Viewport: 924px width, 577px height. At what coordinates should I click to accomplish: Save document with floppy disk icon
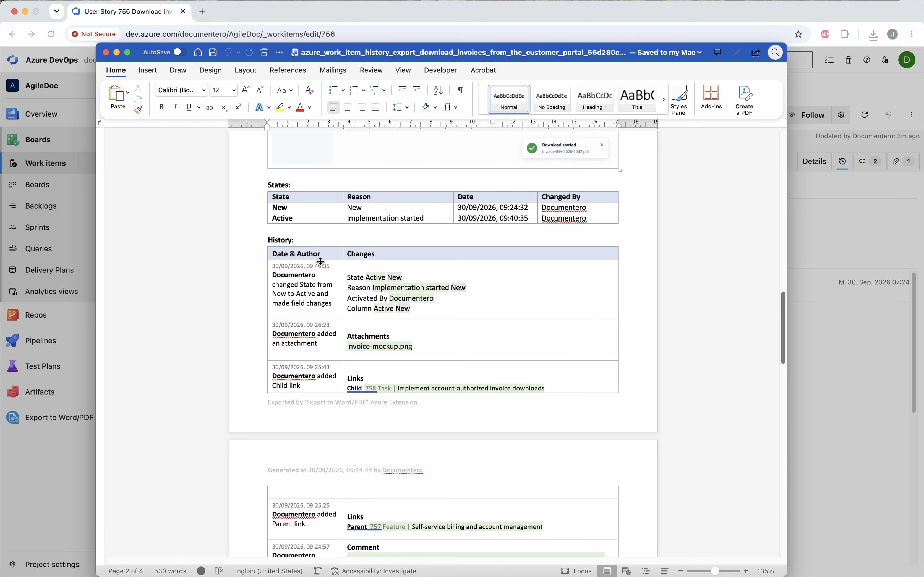click(x=213, y=52)
